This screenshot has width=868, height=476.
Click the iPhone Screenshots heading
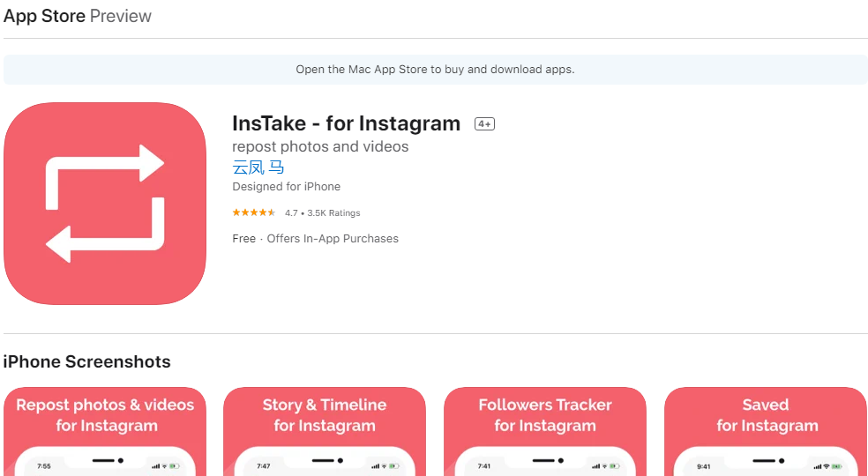point(87,361)
